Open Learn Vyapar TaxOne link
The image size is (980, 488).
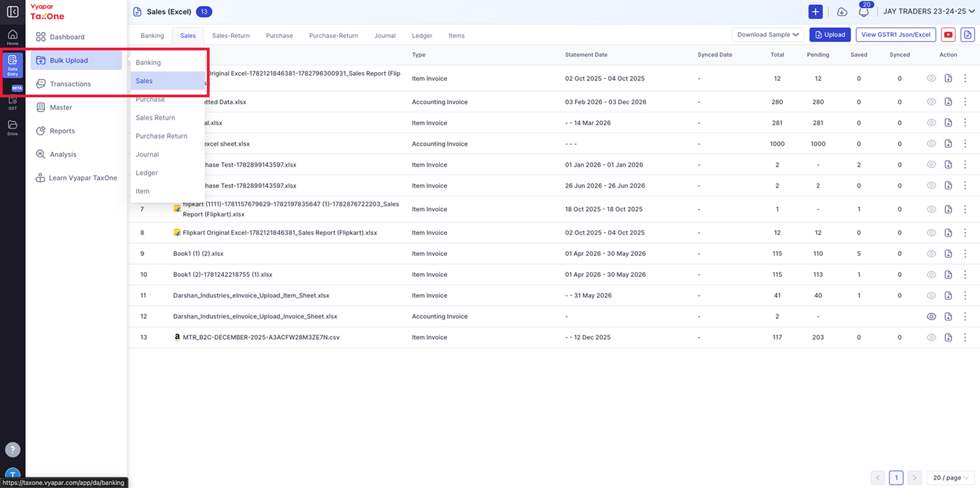(76, 178)
